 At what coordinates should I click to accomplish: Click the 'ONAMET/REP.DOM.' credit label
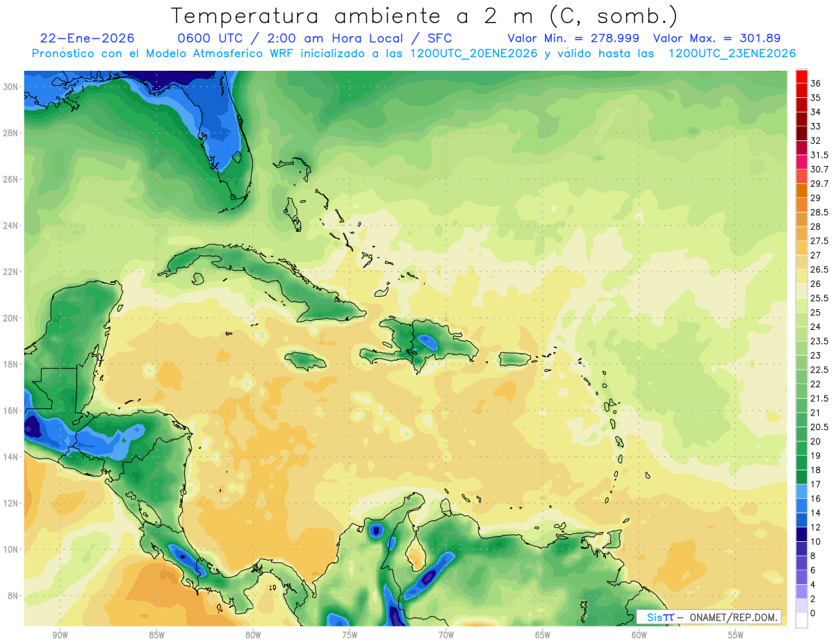click(733, 618)
